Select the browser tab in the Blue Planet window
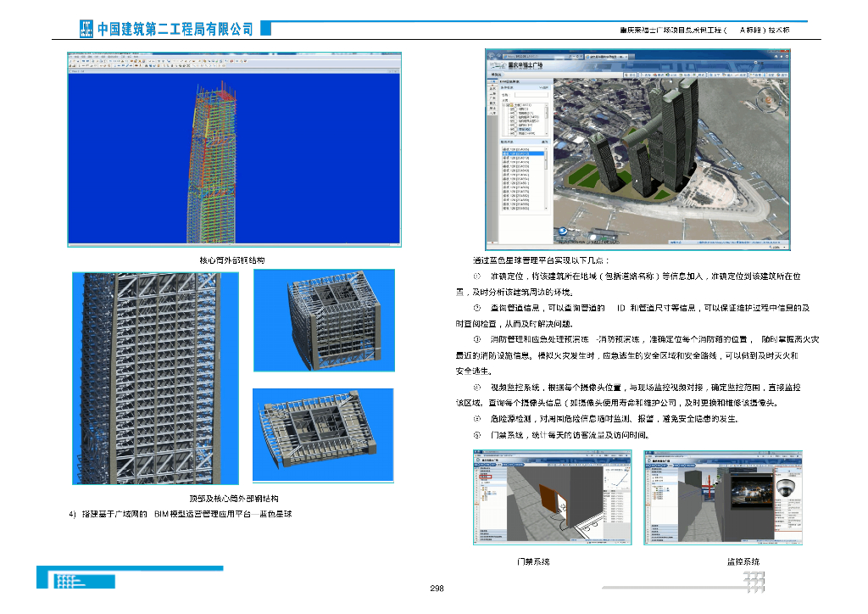868x614 pixels. coord(607,57)
